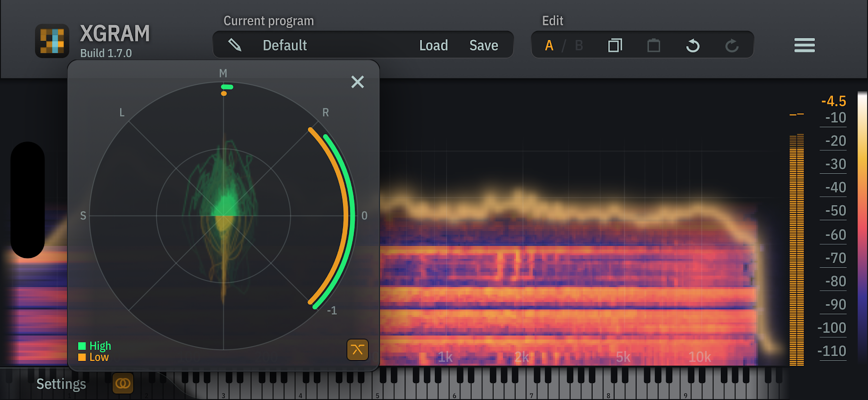This screenshot has width=868, height=400.
Task: Open the hamburger main menu
Action: click(804, 45)
